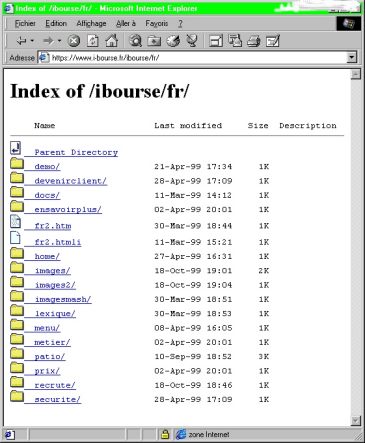Open the ? help menu

point(180,23)
